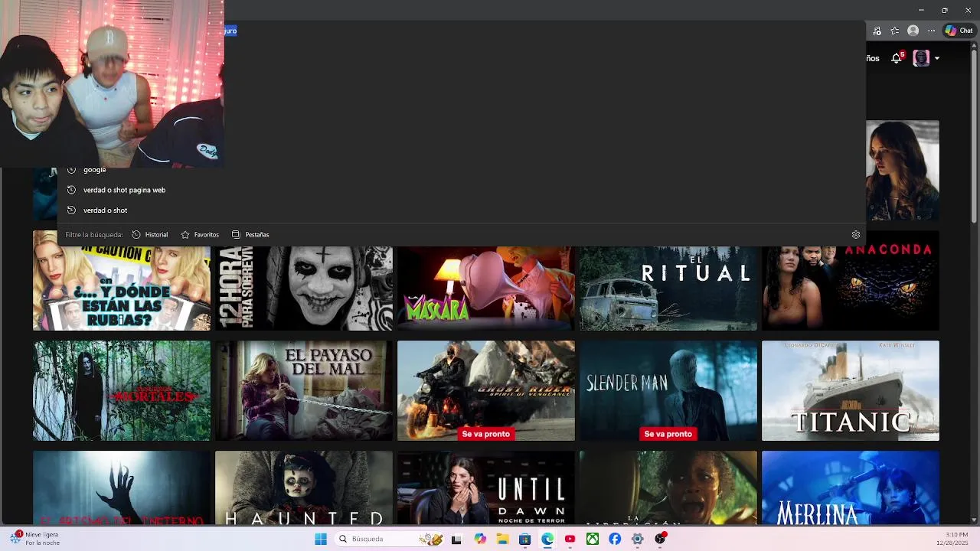Open 'El Payaso del Mal' thumbnail
980x551 pixels.
[x=304, y=390]
